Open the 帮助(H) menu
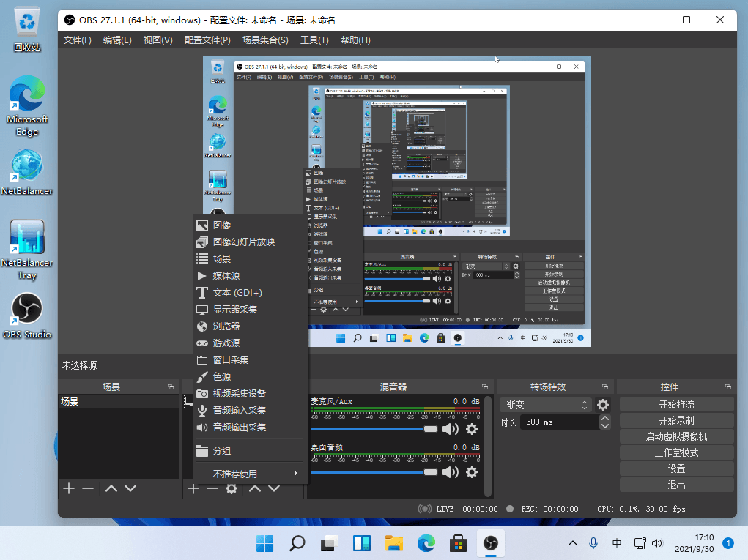Viewport: 748px width, 560px height. (x=355, y=40)
